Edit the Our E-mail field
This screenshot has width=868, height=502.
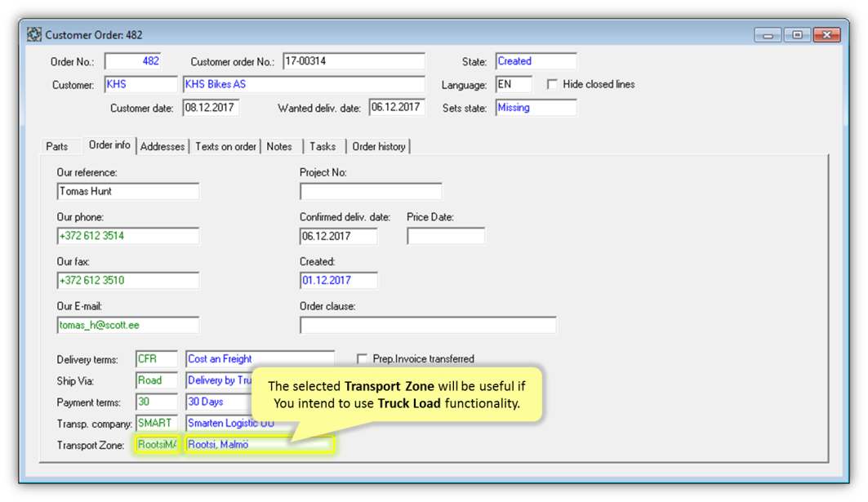pyautogui.click(x=128, y=325)
